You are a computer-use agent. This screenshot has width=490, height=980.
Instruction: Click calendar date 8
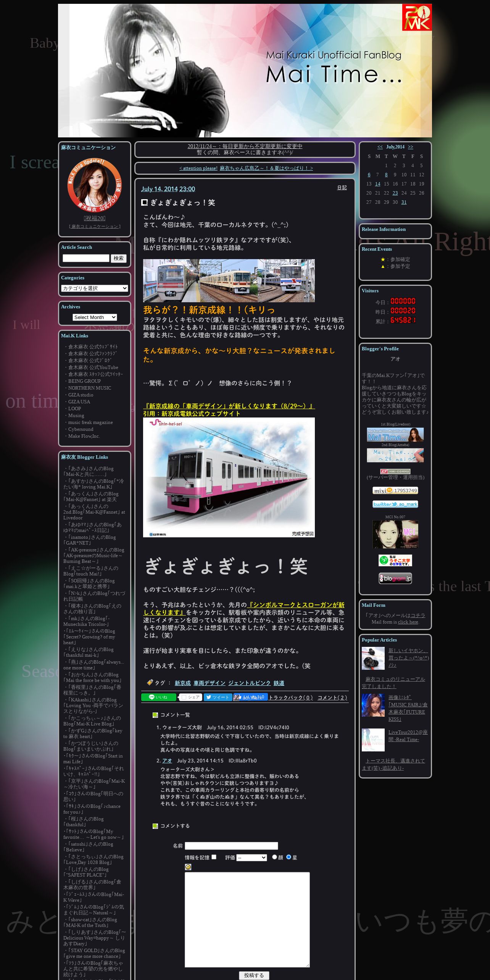386,175
